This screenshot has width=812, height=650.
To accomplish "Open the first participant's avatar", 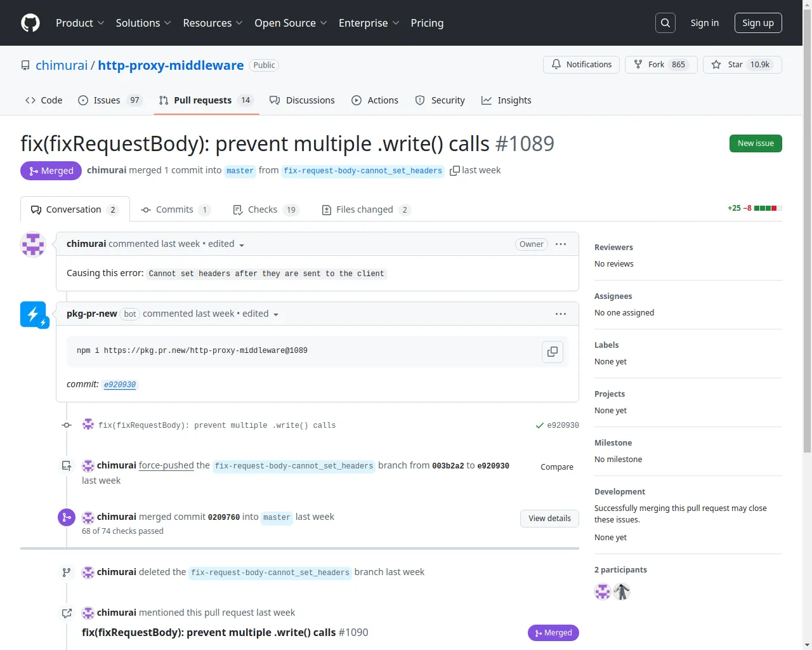I will coord(603,592).
